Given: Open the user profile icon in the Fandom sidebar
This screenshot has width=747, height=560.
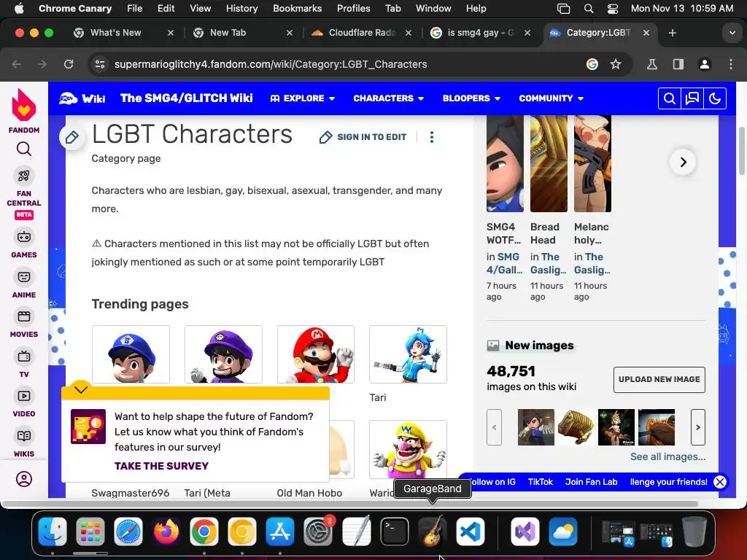Looking at the screenshot, I should tap(24, 478).
